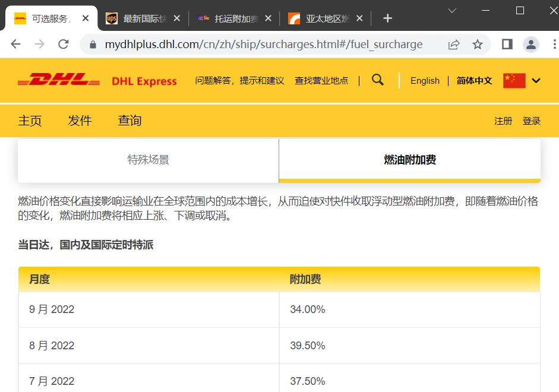This screenshot has width=559, height=392.
Task: Click the 37.50% surcharge value
Action: pyautogui.click(x=307, y=381)
